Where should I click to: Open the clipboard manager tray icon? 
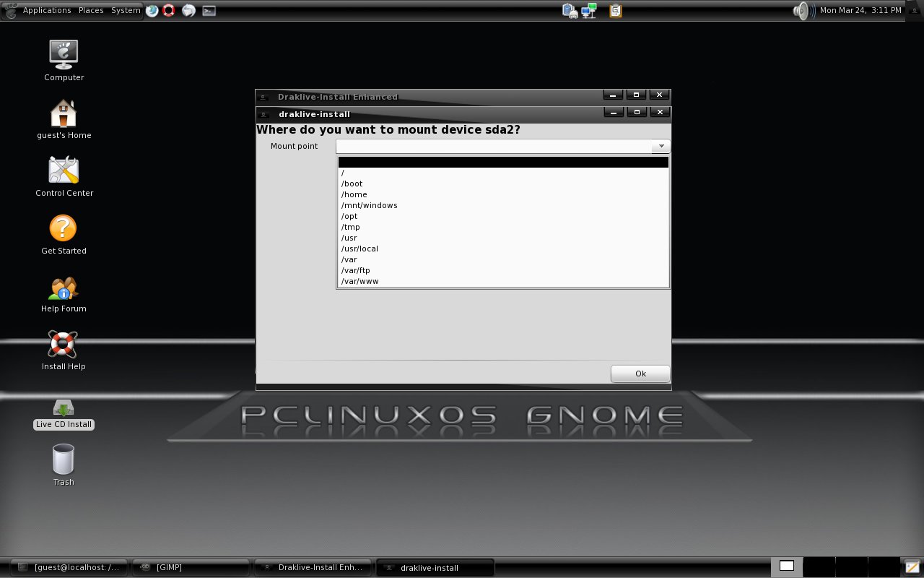615,10
